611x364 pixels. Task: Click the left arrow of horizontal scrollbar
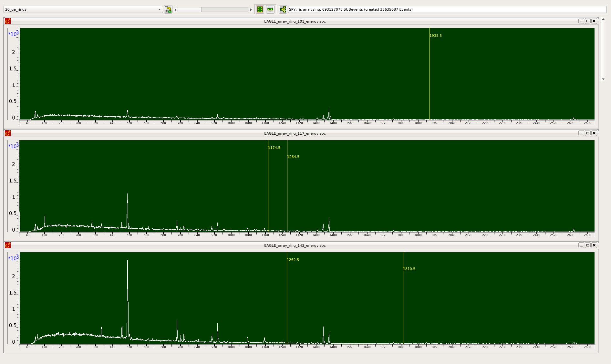[175, 10]
